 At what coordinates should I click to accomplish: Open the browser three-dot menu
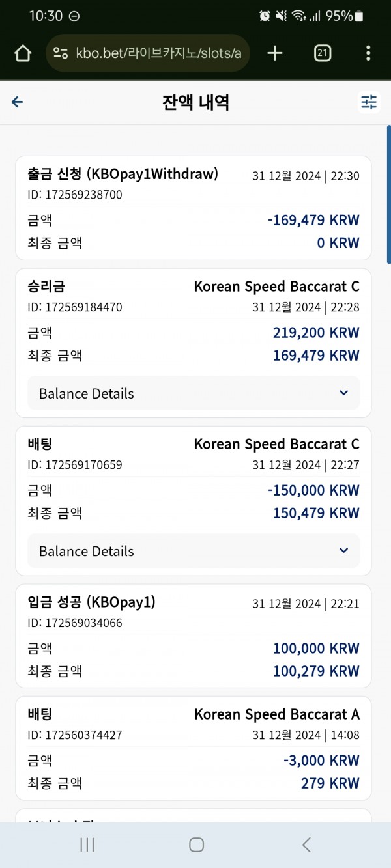click(368, 53)
